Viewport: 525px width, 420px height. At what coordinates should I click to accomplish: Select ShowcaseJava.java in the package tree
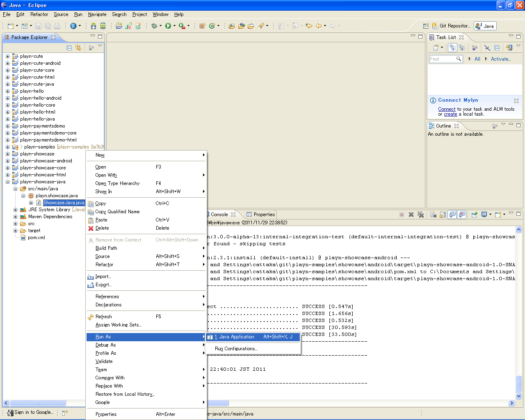coord(64,203)
